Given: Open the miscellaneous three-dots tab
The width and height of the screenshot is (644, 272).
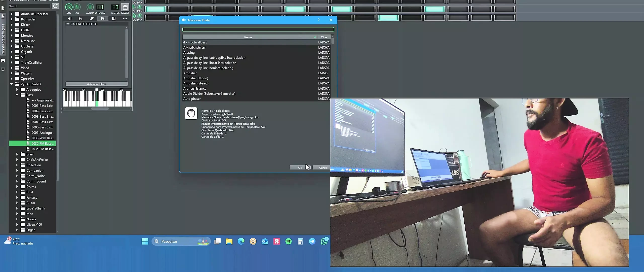Looking at the screenshot, I should (125, 19).
